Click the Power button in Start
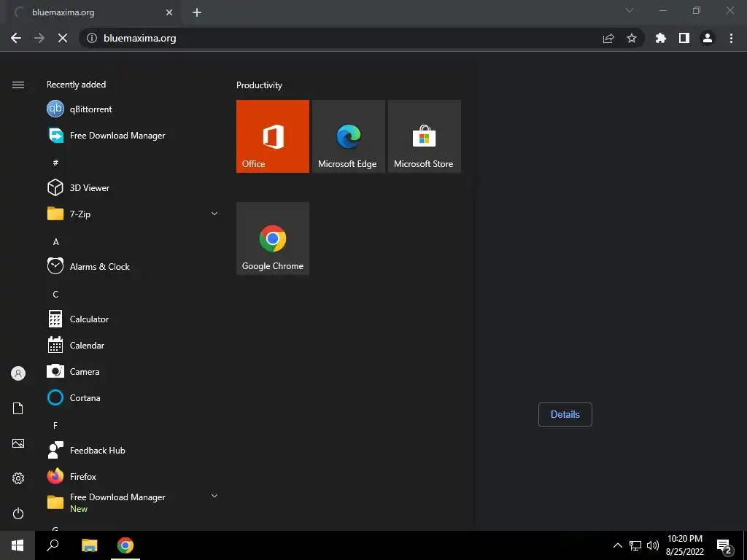 point(18,513)
